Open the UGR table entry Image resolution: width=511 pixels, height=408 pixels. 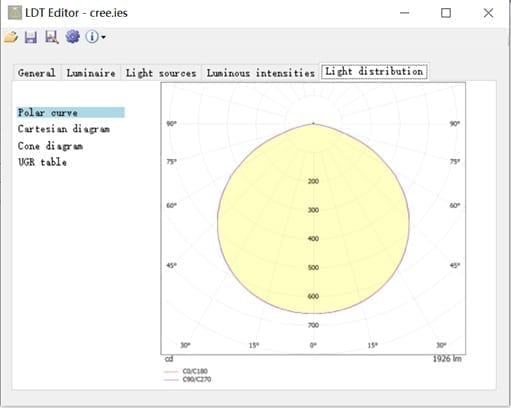(x=42, y=162)
